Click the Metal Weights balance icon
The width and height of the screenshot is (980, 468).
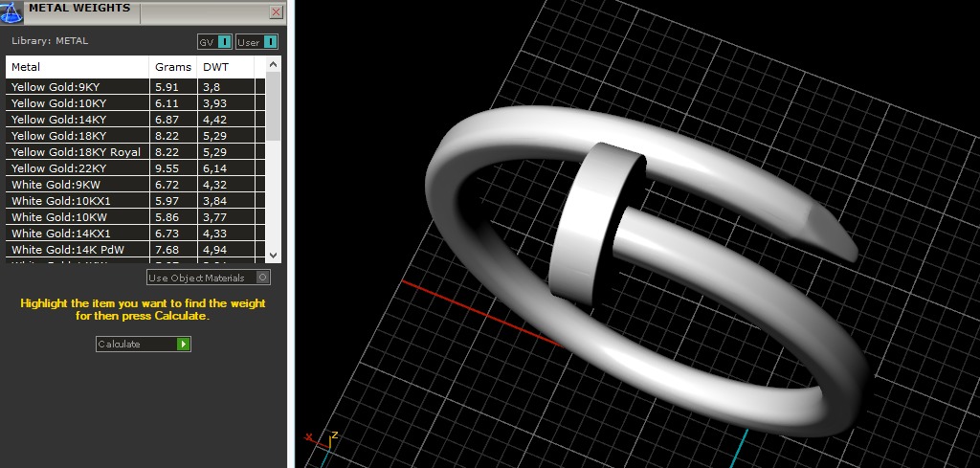click(11, 11)
